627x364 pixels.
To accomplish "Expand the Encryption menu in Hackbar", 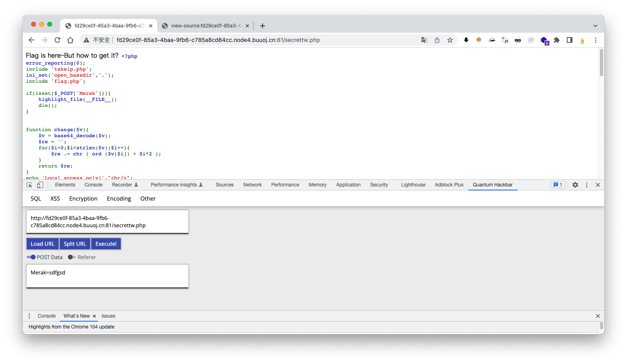I will pos(83,199).
